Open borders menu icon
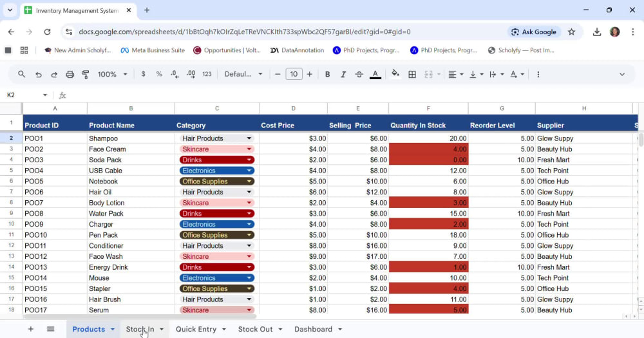644x338 pixels. 412,74
